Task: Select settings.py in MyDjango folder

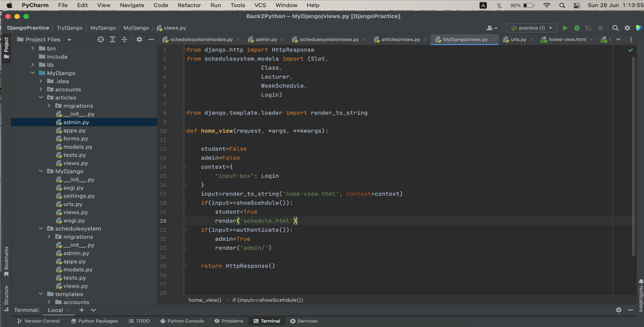Action: [x=79, y=196]
